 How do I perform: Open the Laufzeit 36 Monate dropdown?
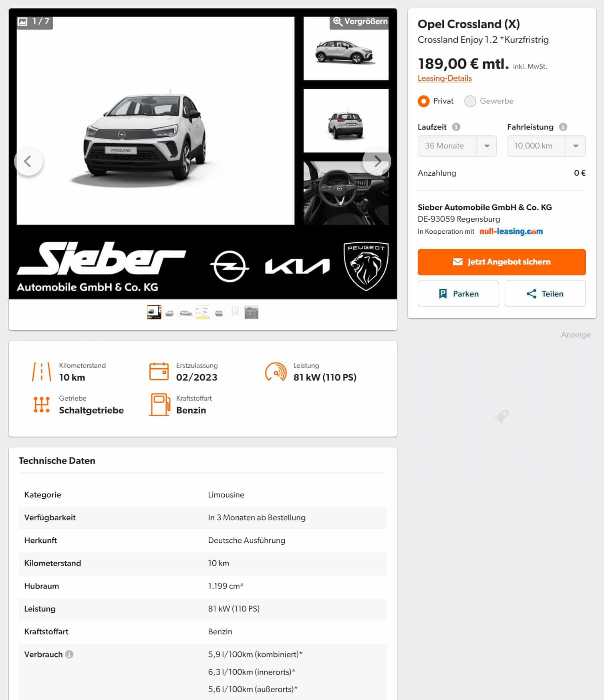(x=457, y=146)
